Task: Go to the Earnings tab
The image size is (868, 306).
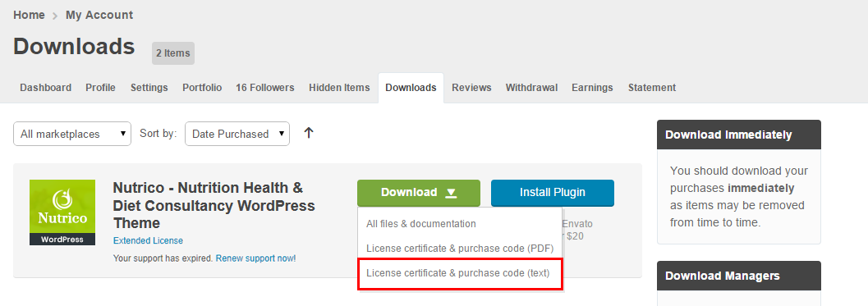Action: point(592,88)
